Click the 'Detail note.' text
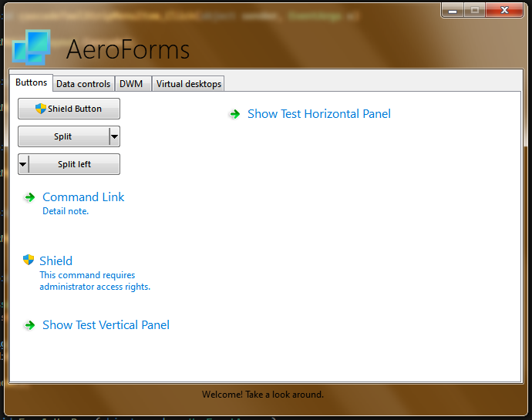Viewport: 532px width, 420px height. [66, 211]
